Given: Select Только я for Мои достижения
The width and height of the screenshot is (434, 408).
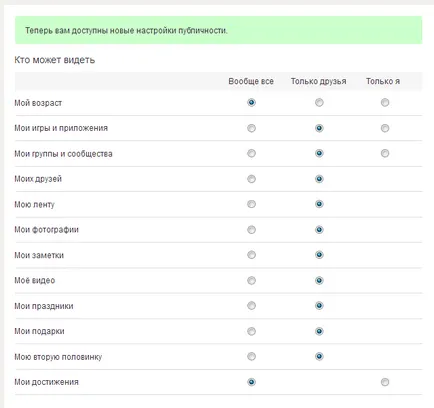Looking at the screenshot, I should click(385, 382).
